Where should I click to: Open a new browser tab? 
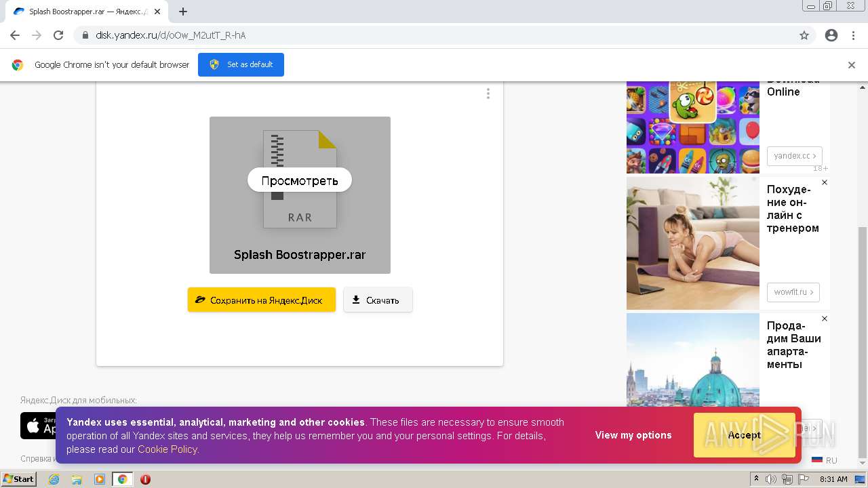pyautogui.click(x=183, y=12)
